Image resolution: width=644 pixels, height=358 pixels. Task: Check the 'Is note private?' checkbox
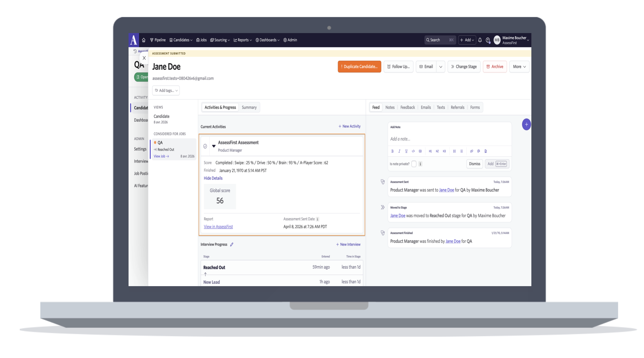click(414, 164)
